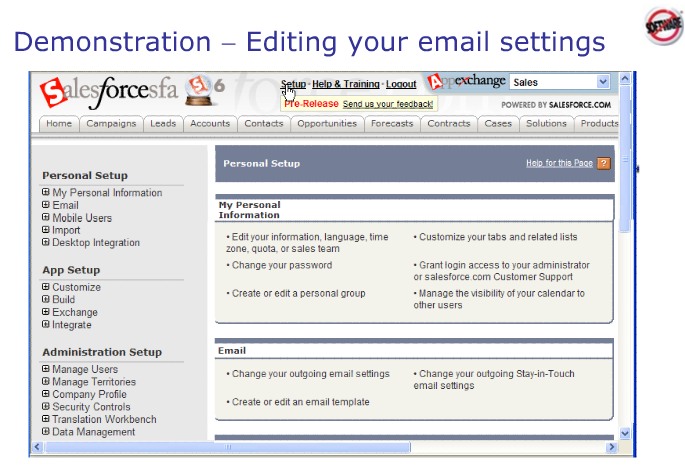
Task: Go to the Forecasts tab
Action: (390, 124)
